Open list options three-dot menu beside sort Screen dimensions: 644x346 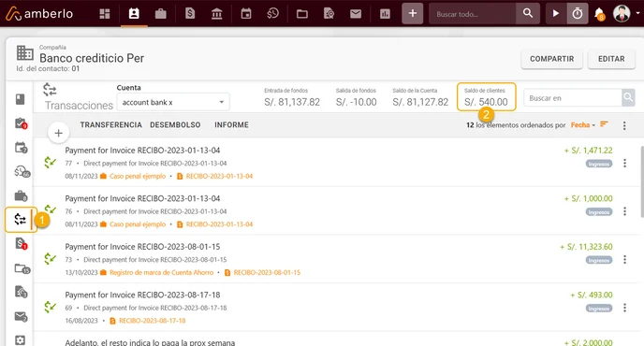[624, 125]
